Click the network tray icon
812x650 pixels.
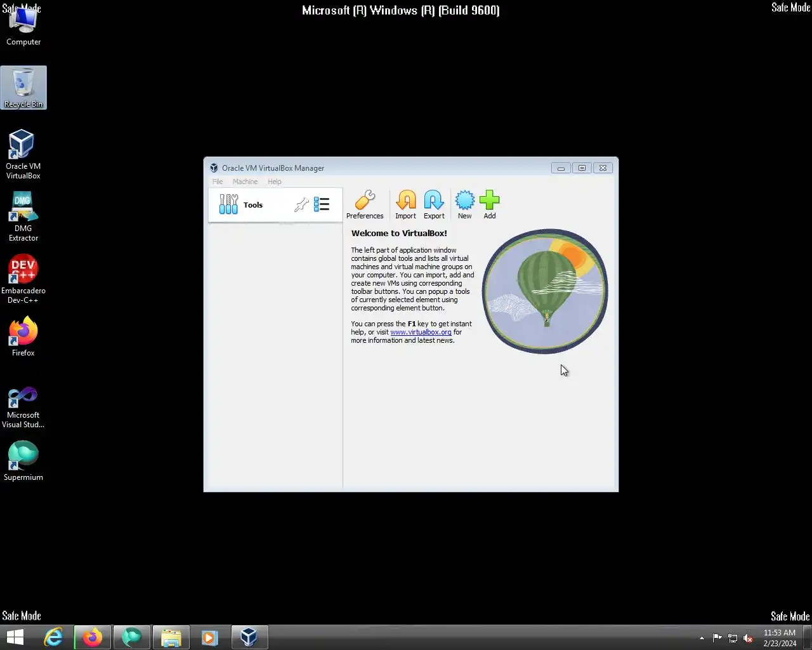pyautogui.click(x=733, y=638)
